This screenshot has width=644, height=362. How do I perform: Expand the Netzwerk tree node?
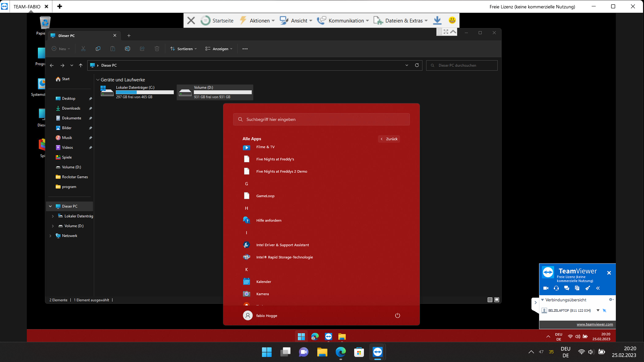[51, 236]
